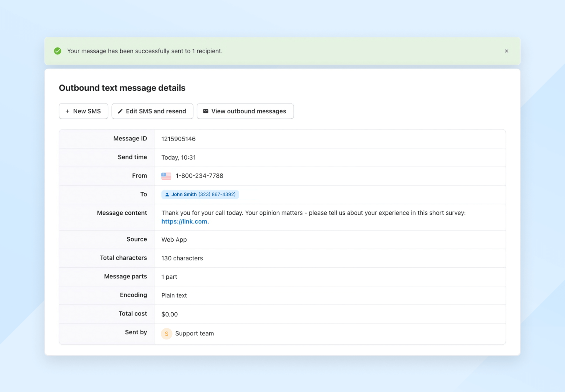Click the 'Thank you for your call' message text
565x392 pixels.
click(313, 213)
